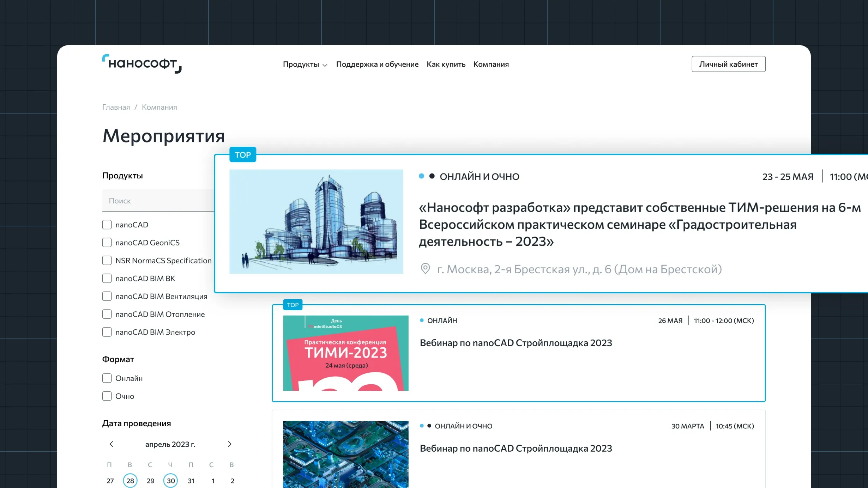
Task: Click 30 МАРТА date text
Action: tap(688, 426)
